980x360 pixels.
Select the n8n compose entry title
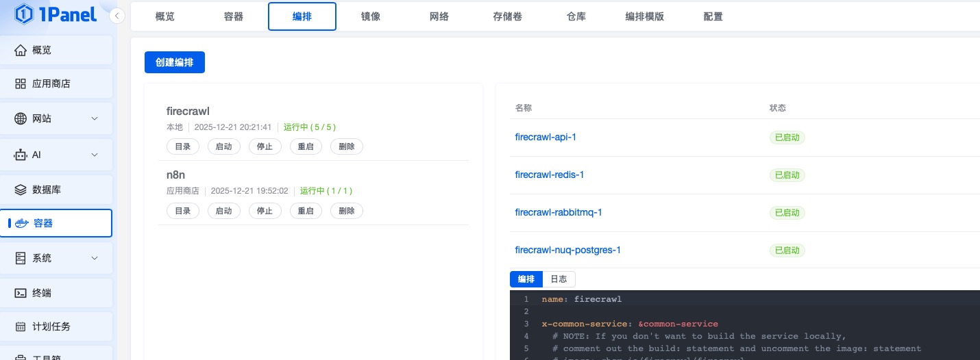point(176,175)
